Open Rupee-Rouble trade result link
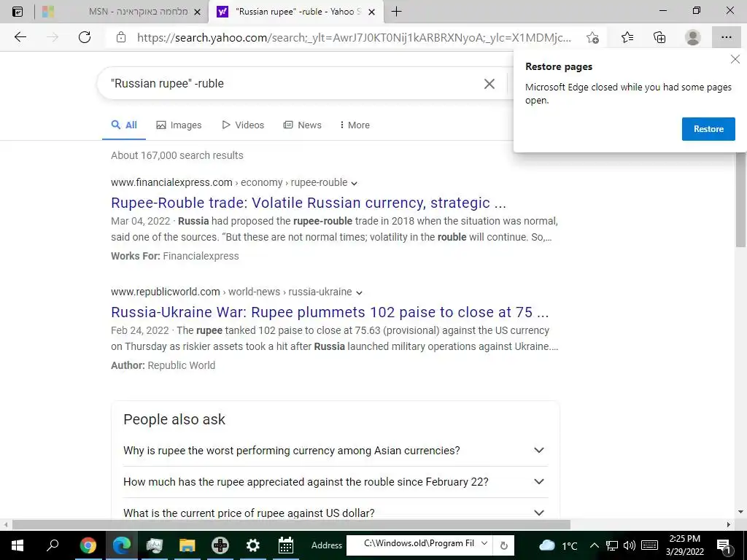Viewport: 747px width, 560px height. pos(309,203)
